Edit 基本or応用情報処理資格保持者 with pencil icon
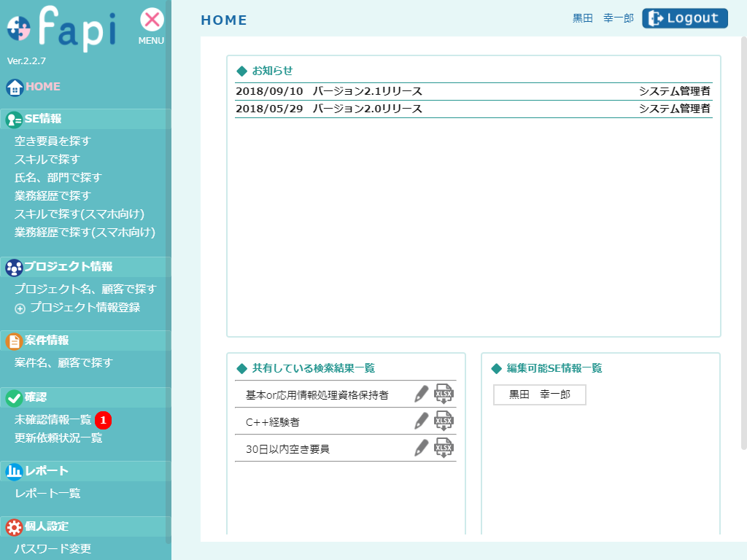The image size is (747, 560). [x=421, y=394]
